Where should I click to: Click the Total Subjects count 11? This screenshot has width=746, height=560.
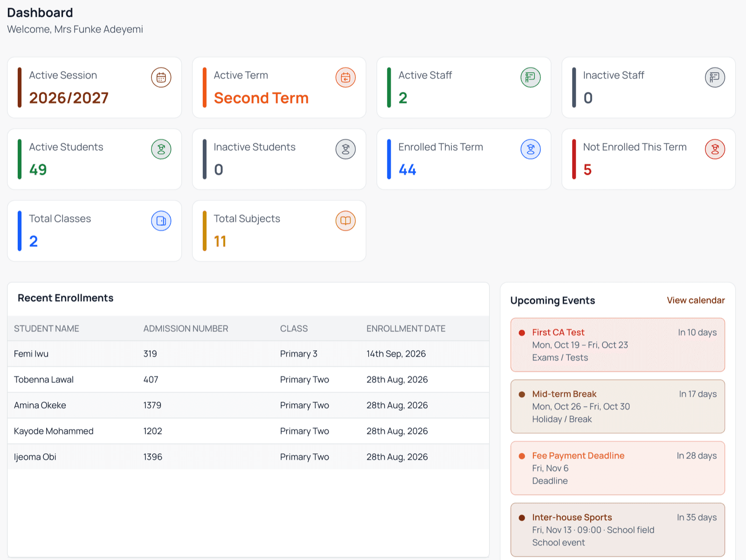pyautogui.click(x=220, y=242)
